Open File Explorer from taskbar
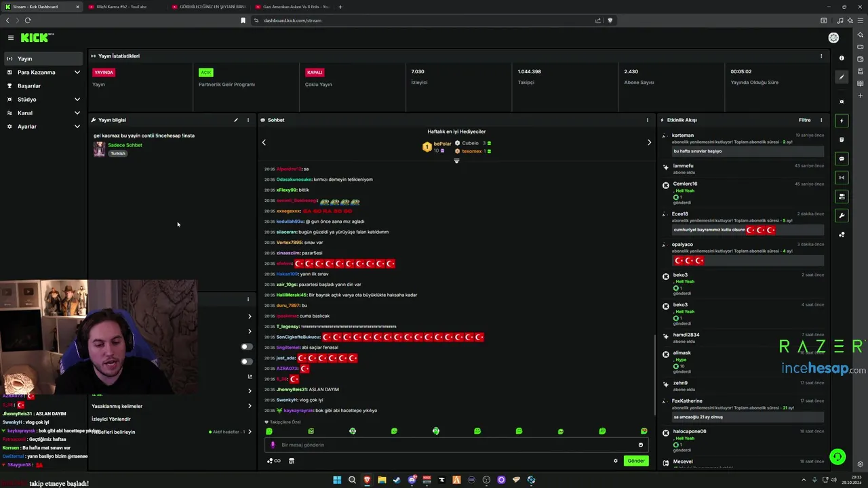 click(382, 480)
